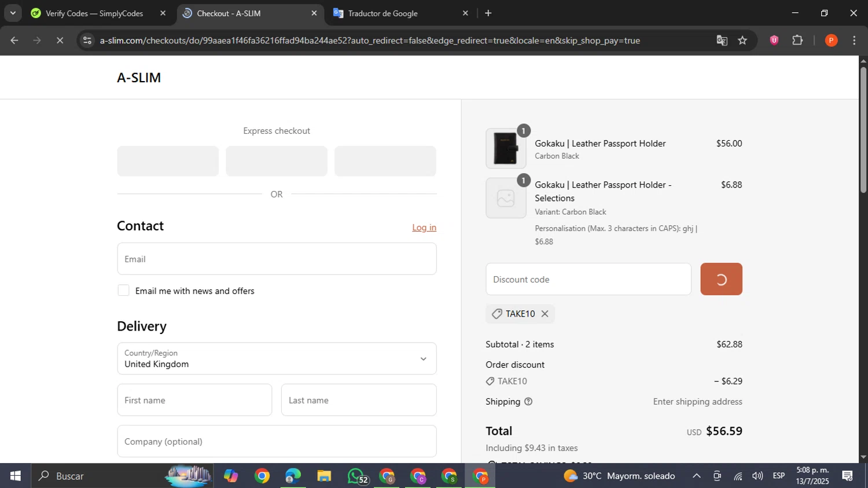The width and height of the screenshot is (868, 488).
Task: Focus the Email input field
Action: (277, 259)
